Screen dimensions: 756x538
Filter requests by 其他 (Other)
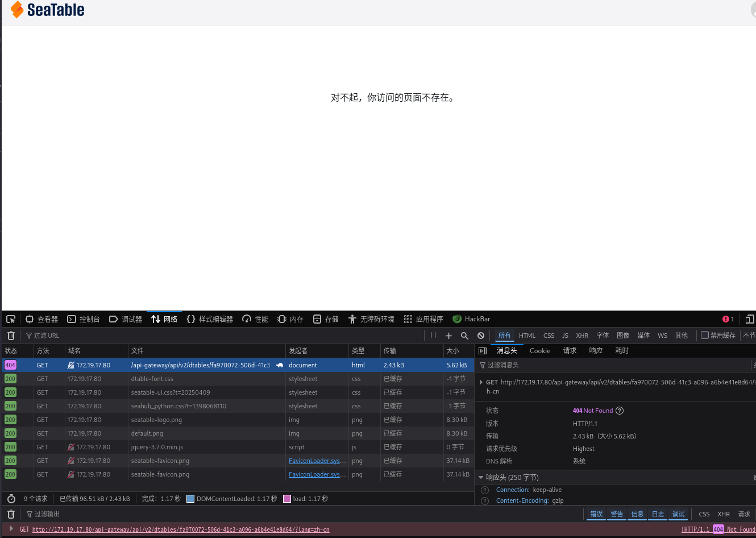coord(682,336)
